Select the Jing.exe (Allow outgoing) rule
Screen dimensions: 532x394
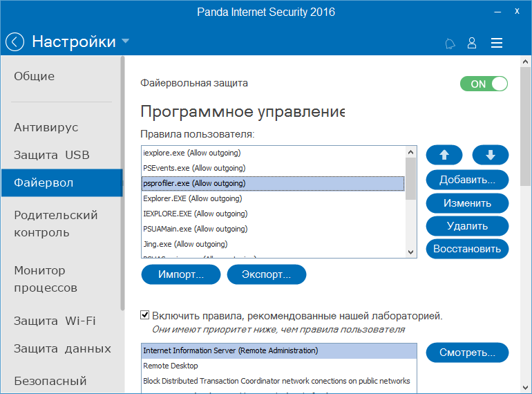coord(273,244)
